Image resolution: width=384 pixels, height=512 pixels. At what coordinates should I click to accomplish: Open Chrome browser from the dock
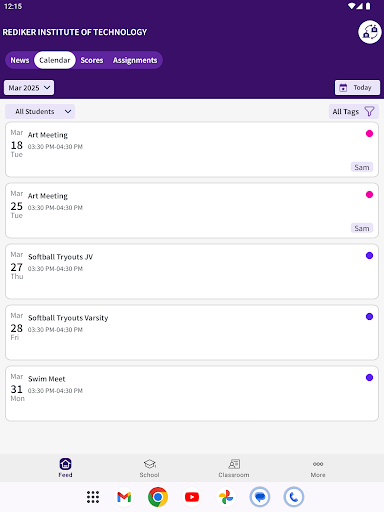tap(158, 497)
